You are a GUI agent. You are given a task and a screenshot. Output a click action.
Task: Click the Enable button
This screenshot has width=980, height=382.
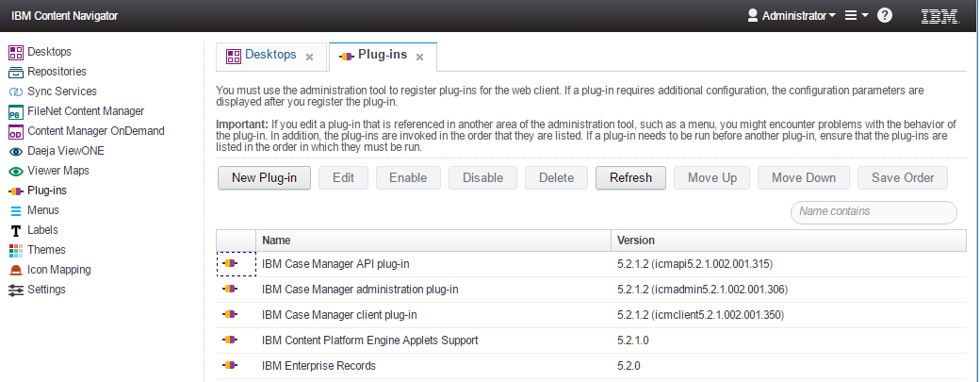click(408, 177)
